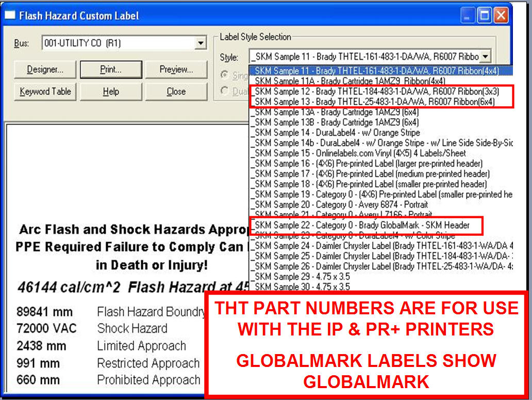Expand the Bus dropdown list
Viewport: 532px width, 400px height.
coord(201,43)
